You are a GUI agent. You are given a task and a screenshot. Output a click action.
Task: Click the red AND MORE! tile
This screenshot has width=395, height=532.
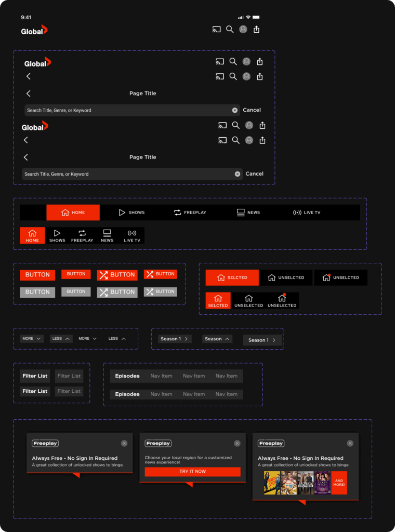[x=339, y=483]
